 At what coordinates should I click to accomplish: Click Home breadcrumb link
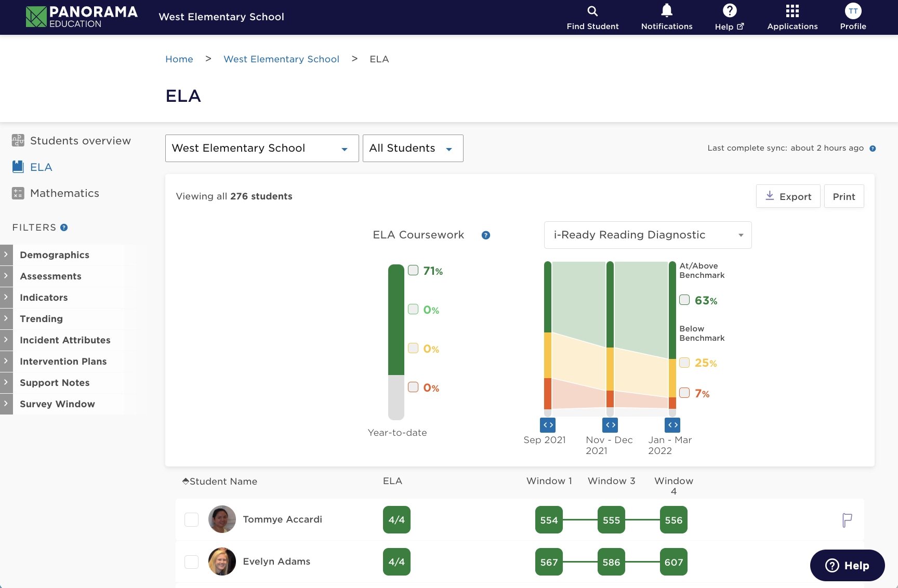pyautogui.click(x=179, y=59)
